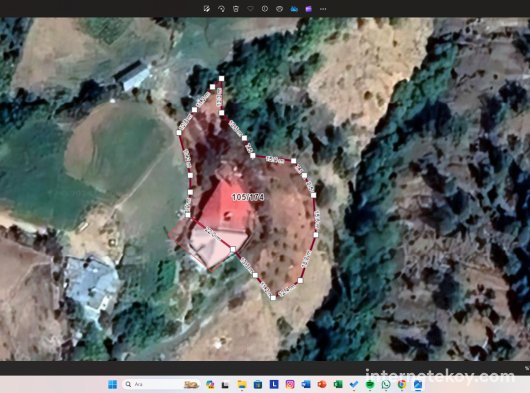This screenshot has width=530, height=393.
Task: Click the taskbar search box labeled Ara
Action: click(162, 384)
